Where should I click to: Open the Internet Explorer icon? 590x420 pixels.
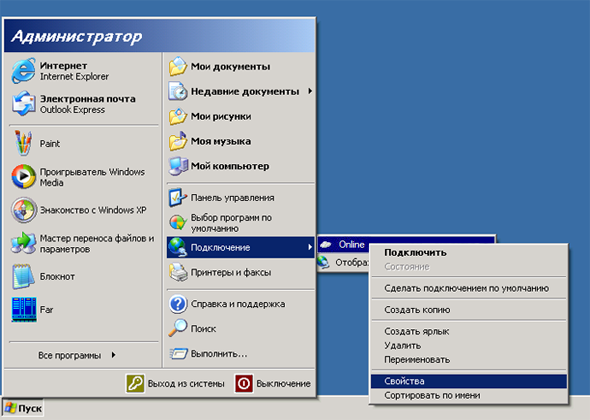click(23, 70)
